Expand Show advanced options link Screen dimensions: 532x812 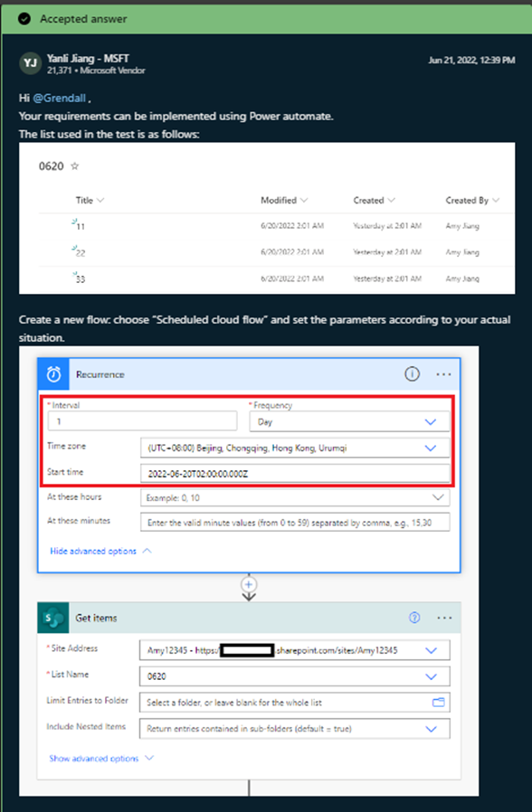tap(101, 758)
